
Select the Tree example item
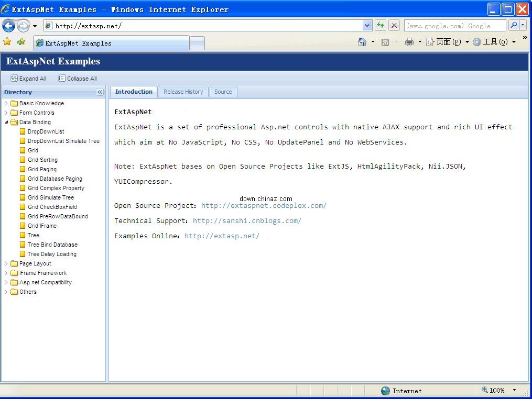point(34,235)
